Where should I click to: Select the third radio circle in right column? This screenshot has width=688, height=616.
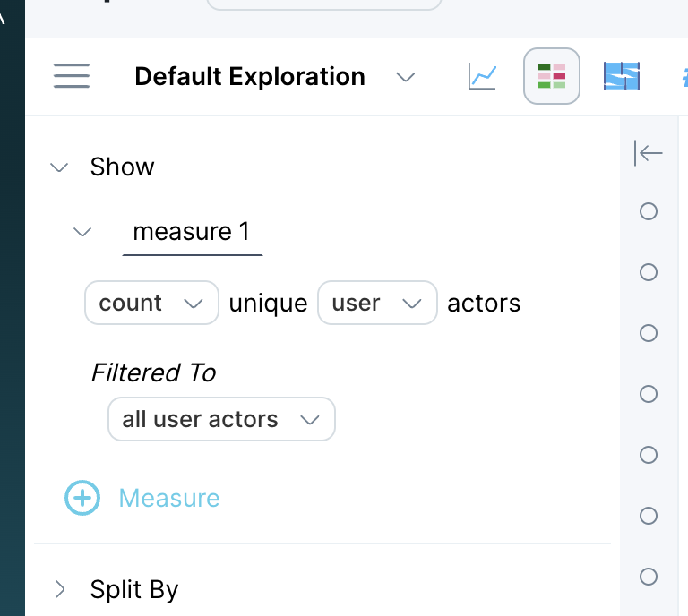click(x=648, y=333)
